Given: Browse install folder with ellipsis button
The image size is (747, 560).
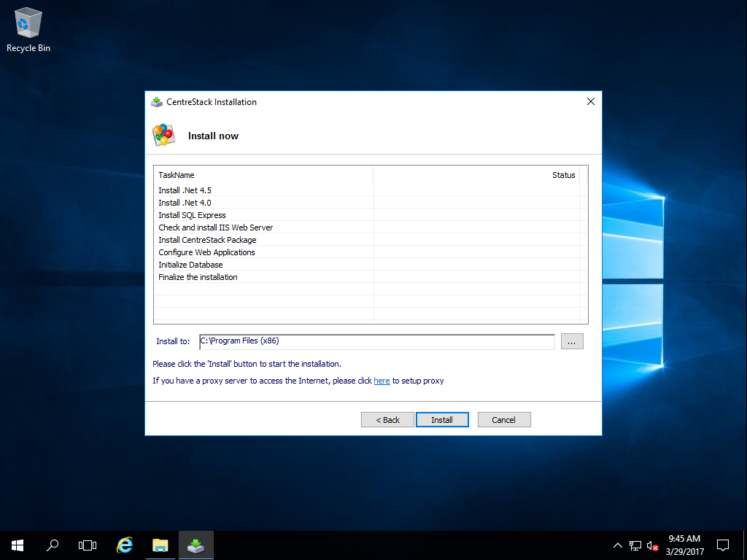Looking at the screenshot, I should (x=572, y=341).
